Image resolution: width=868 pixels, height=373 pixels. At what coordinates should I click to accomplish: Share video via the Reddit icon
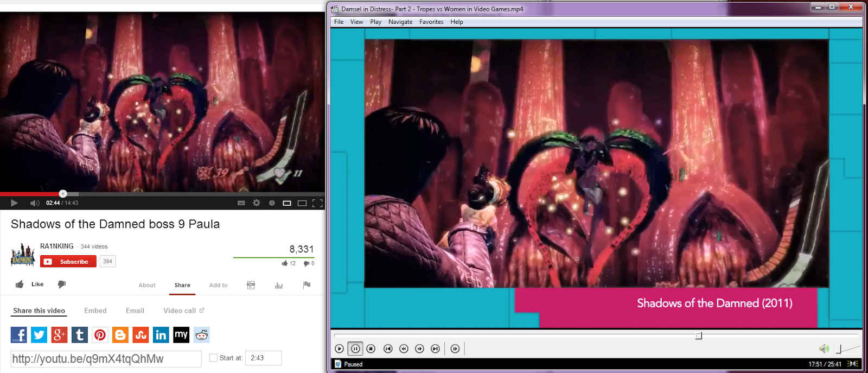pyautogui.click(x=201, y=335)
